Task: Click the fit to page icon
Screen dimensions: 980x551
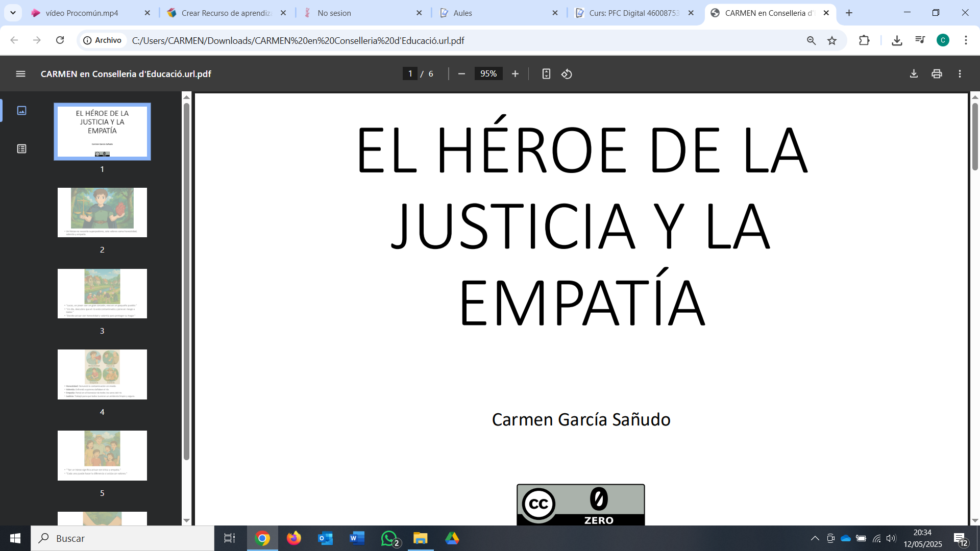Action: click(x=546, y=74)
